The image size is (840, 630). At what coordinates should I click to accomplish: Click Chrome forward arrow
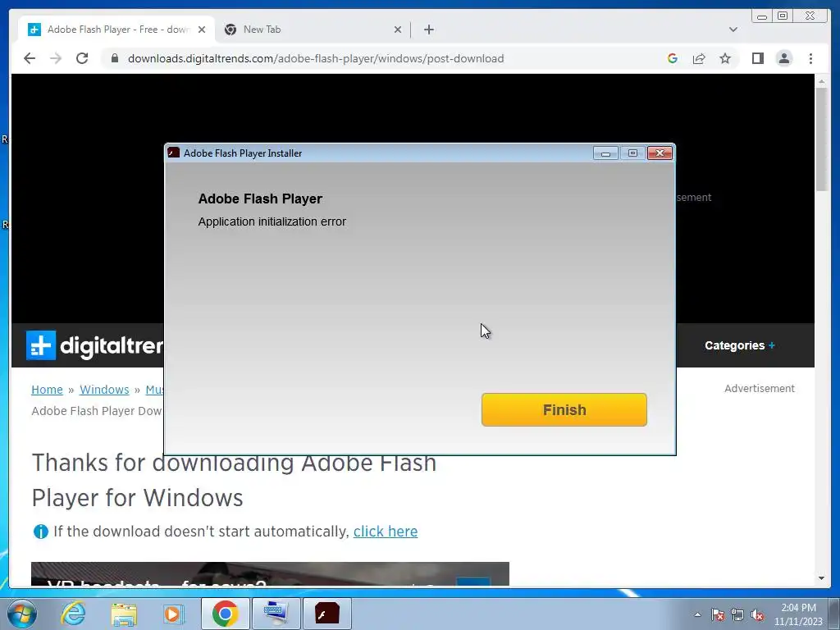point(56,58)
